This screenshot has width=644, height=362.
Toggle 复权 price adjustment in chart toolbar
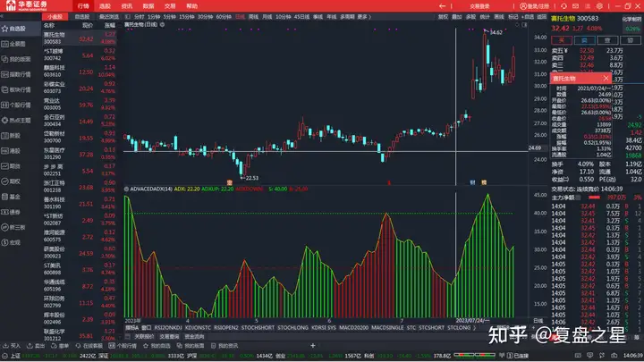tap(443, 17)
